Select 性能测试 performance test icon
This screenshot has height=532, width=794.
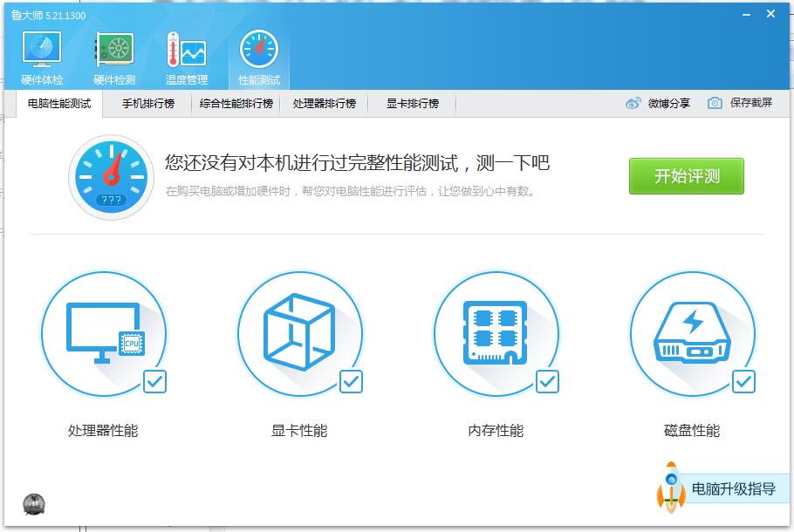click(x=259, y=49)
